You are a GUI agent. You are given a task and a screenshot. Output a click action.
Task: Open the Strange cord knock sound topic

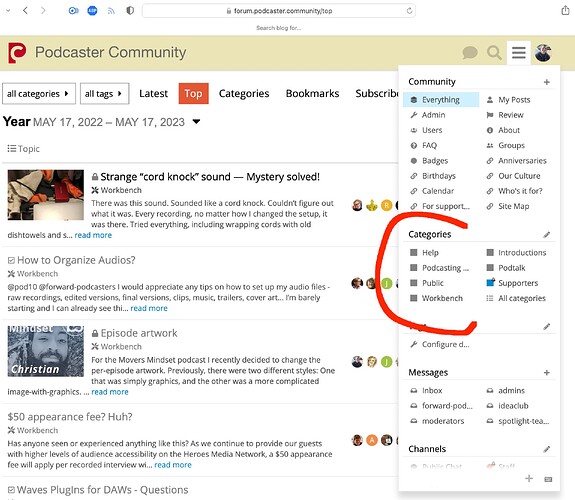tap(210, 177)
